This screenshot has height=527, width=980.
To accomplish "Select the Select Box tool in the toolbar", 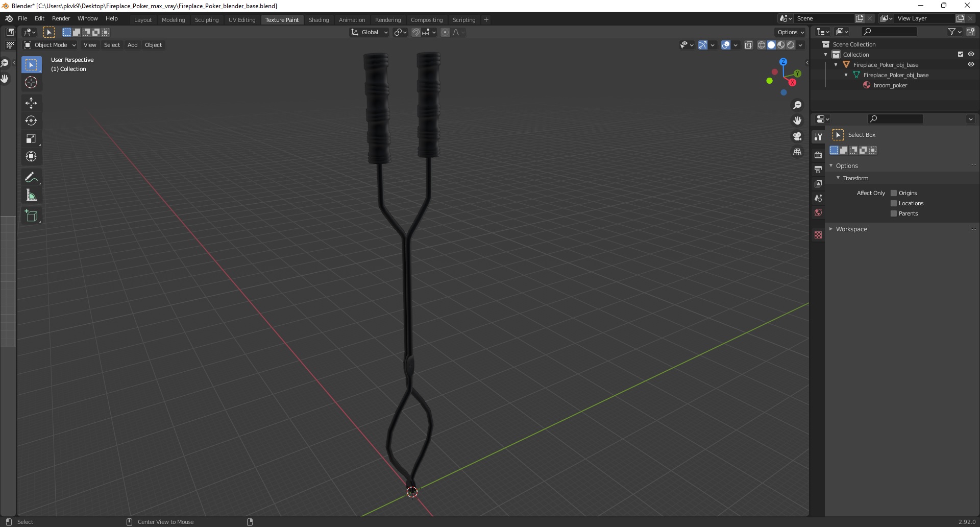I will (31, 65).
